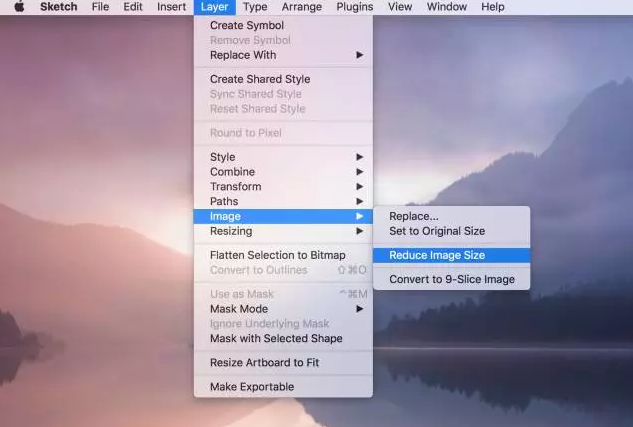Open the Window menu
633x427 pixels.
pos(446,7)
